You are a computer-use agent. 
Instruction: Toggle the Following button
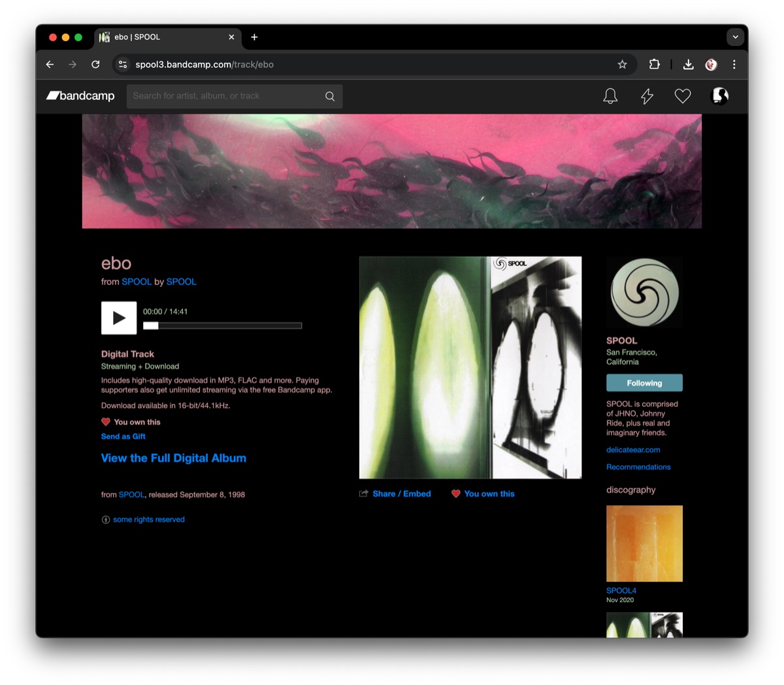644,383
